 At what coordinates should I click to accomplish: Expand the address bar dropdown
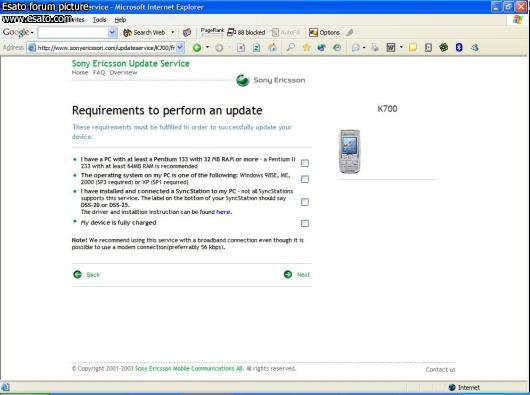click(x=180, y=48)
